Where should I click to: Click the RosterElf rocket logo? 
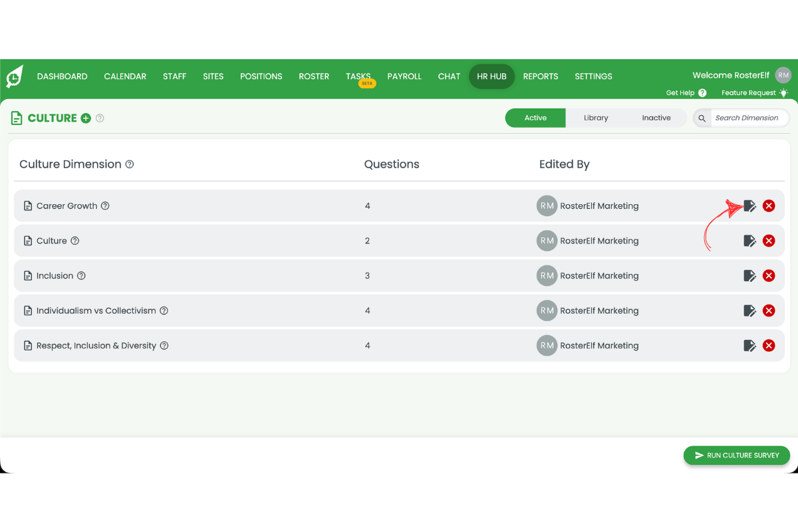click(x=15, y=76)
